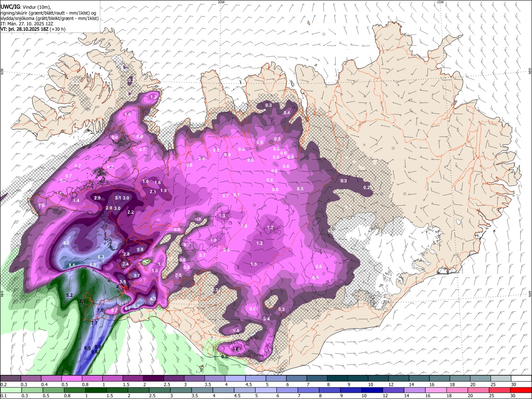Click the 3.7 precipitation value on the map
532x399 pixels.
pos(137,276)
